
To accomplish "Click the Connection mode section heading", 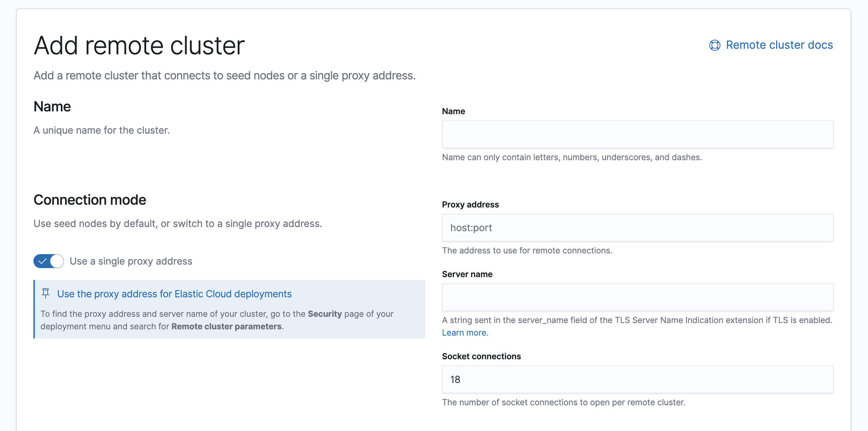I will 90,200.
